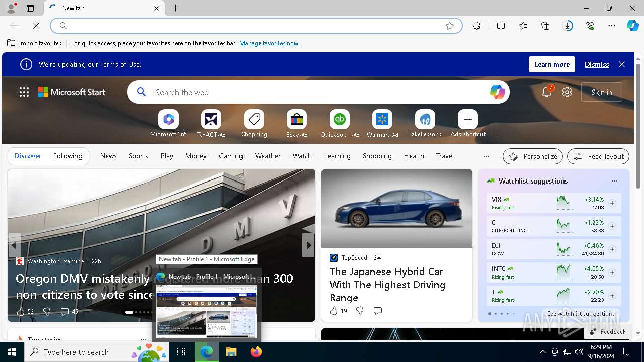Open the Edge profile icon
The height and width of the screenshot is (362, 644).
pyautogui.click(x=11, y=8)
